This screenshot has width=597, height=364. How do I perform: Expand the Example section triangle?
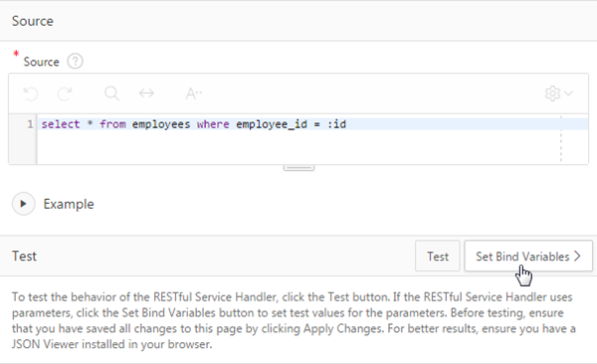(23, 204)
